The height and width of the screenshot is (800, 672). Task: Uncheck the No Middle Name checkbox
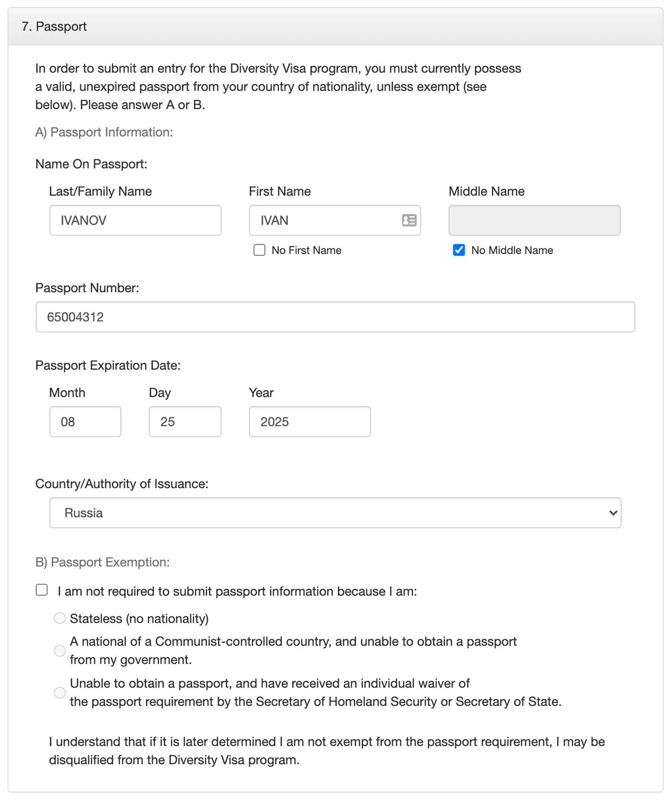459,250
